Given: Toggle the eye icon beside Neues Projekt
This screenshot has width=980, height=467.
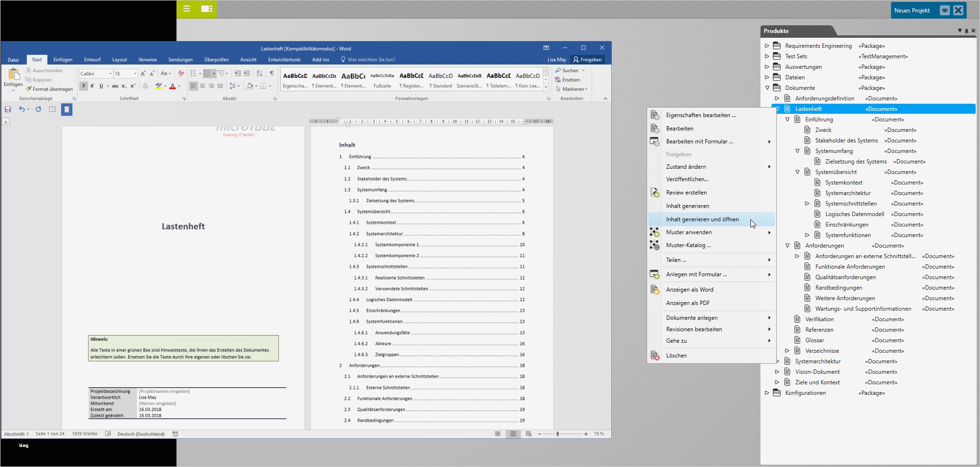Looking at the screenshot, I should (x=944, y=11).
